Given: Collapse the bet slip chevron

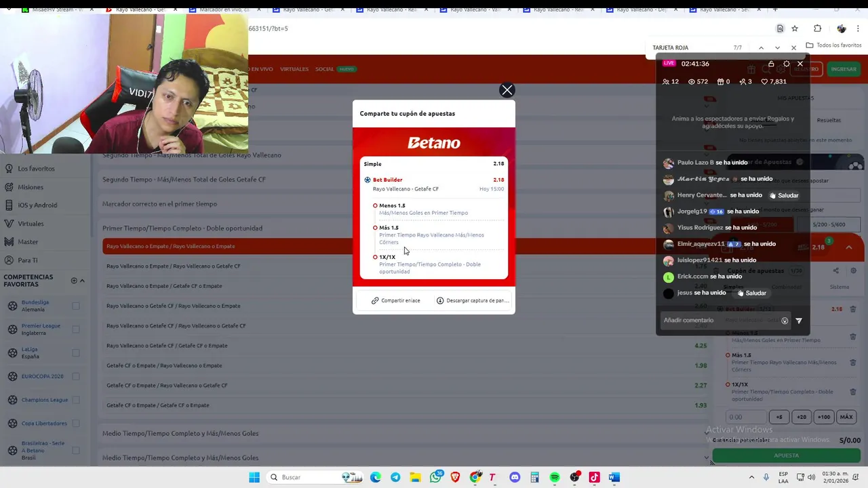Looking at the screenshot, I should (x=849, y=247).
